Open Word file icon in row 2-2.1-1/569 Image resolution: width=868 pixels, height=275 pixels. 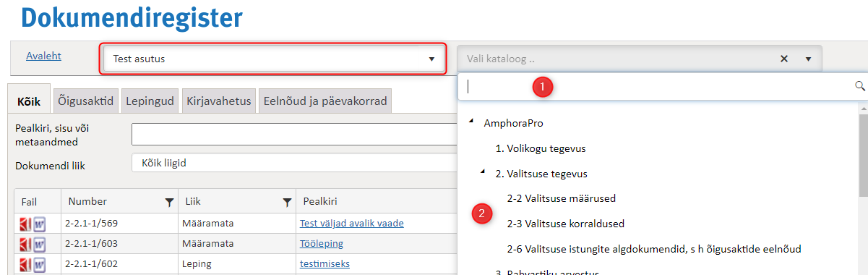coord(40,224)
